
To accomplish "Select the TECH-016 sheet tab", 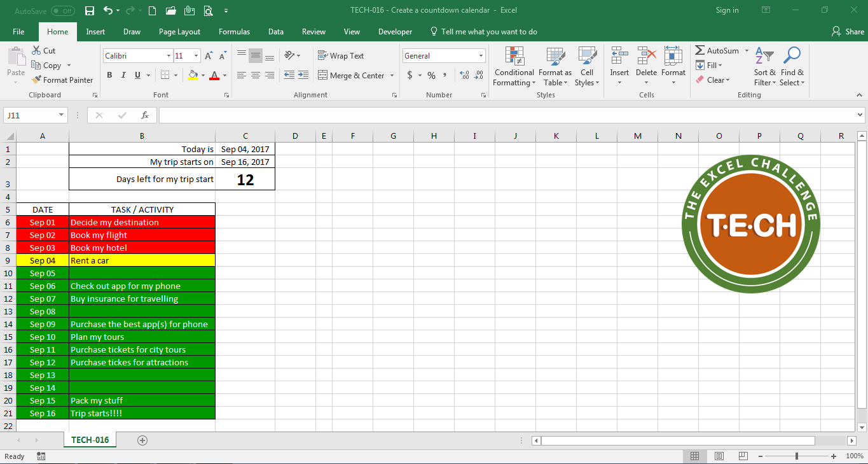I will 90,440.
